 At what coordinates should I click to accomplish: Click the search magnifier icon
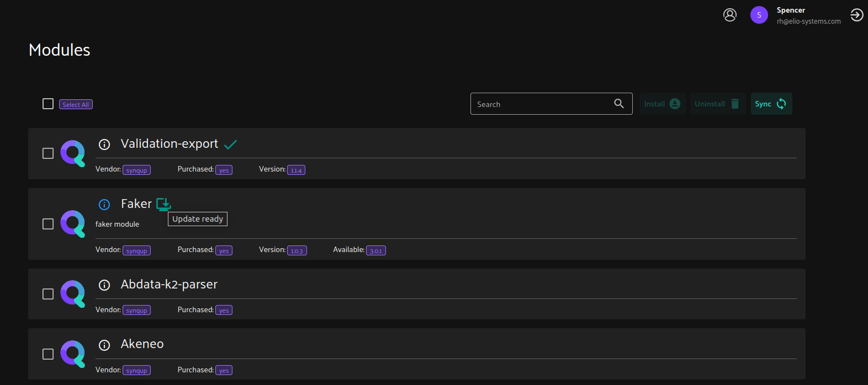tap(619, 104)
